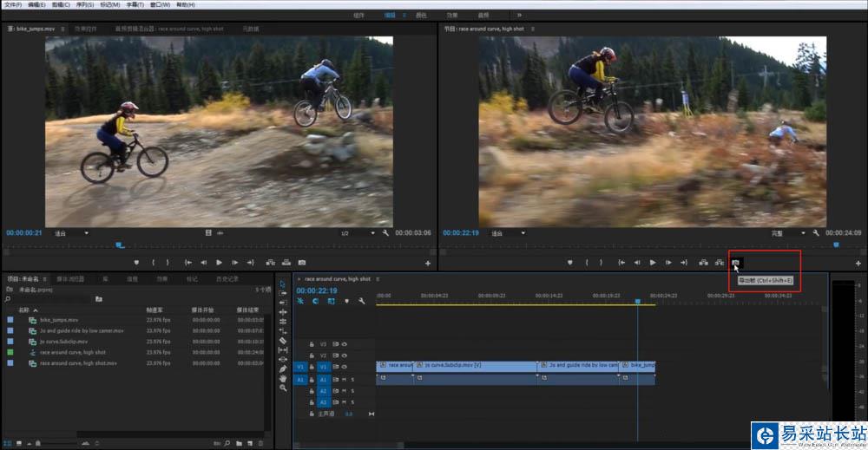Image resolution: width=868 pixels, height=450 pixels.
Task: Play the sequence in Program monitor
Action: pos(653,262)
